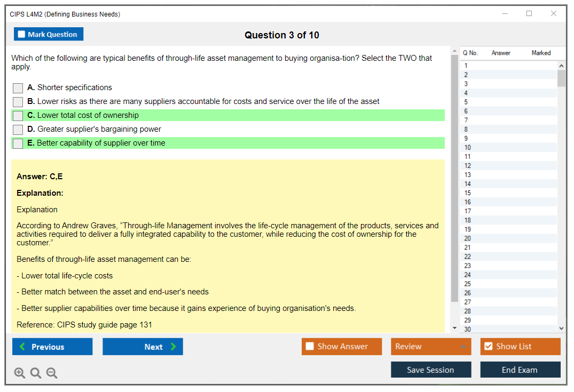
Task: Save the current exam session
Action: click(x=430, y=370)
